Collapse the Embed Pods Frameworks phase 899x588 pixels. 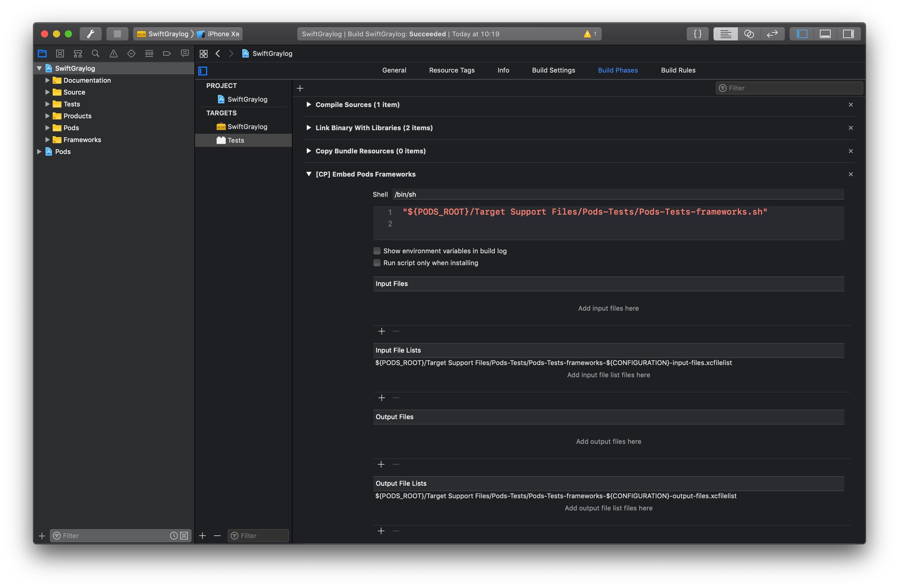pyautogui.click(x=309, y=174)
